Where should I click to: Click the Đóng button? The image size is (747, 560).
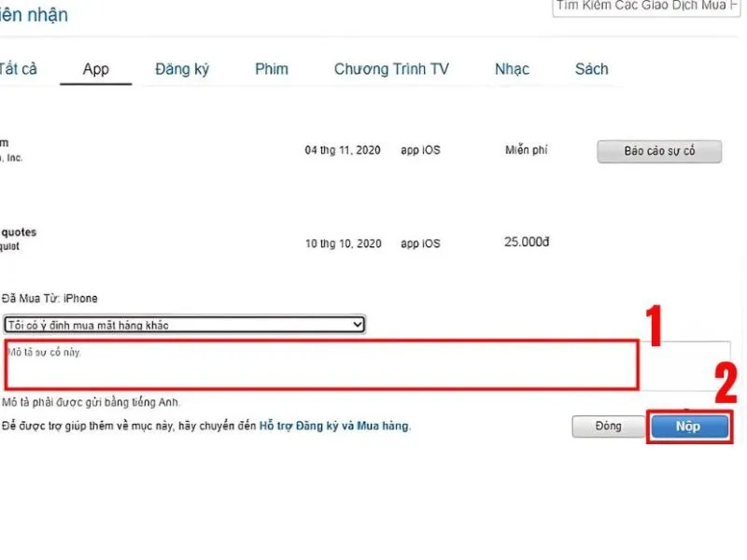pyautogui.click(x=609, y=426)
